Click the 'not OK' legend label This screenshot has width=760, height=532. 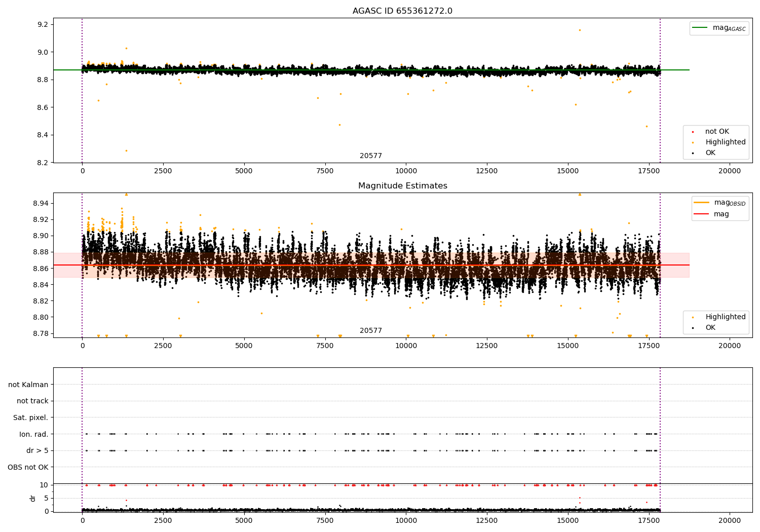pyautogui.click(x=717, y=131)
